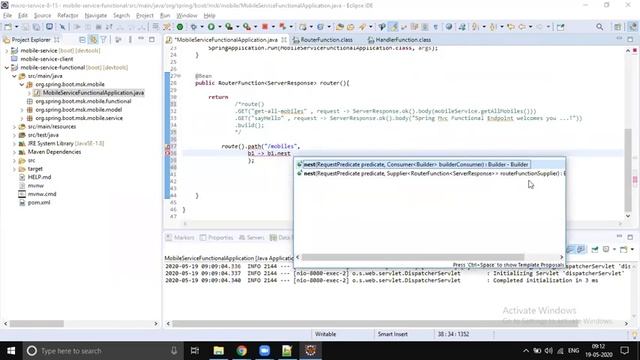Maximize the Project Explorer panel
The height and width of the screenshot is (360, 640).
152,40
